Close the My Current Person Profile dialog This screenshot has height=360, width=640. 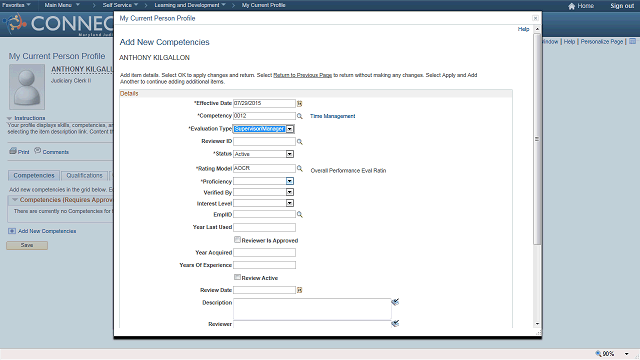535,18
